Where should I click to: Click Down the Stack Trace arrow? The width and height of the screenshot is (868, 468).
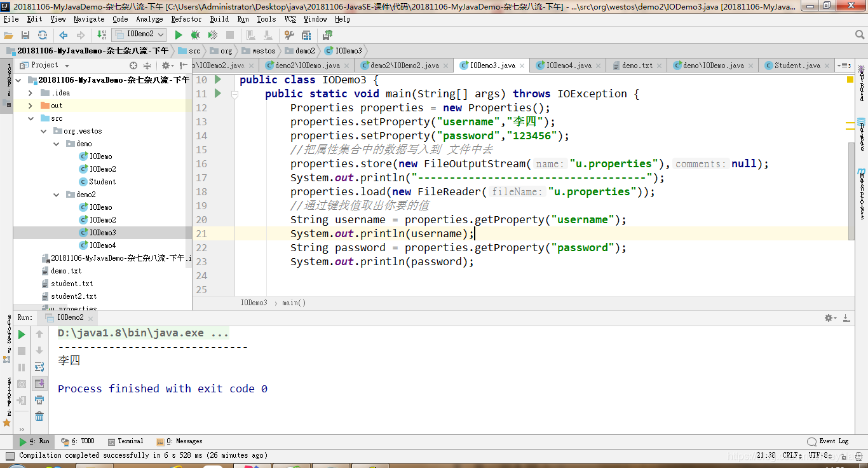[39, 350]
